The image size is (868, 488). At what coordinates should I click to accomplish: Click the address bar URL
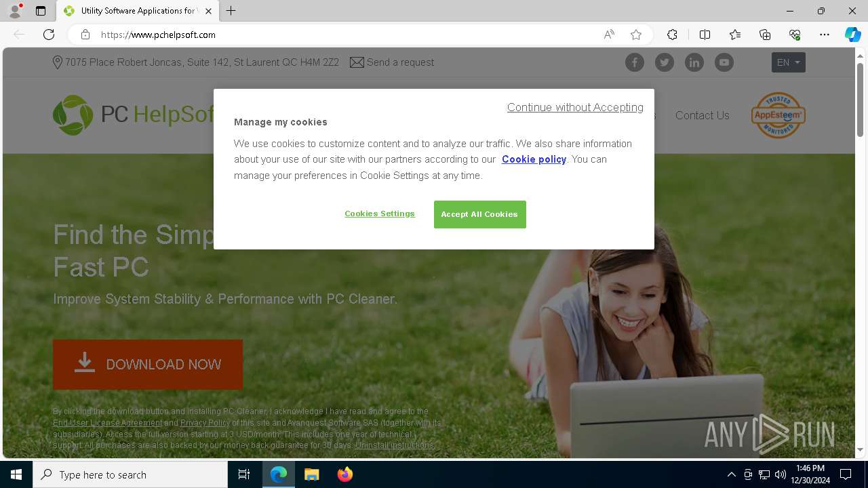(x=158, y=35)
